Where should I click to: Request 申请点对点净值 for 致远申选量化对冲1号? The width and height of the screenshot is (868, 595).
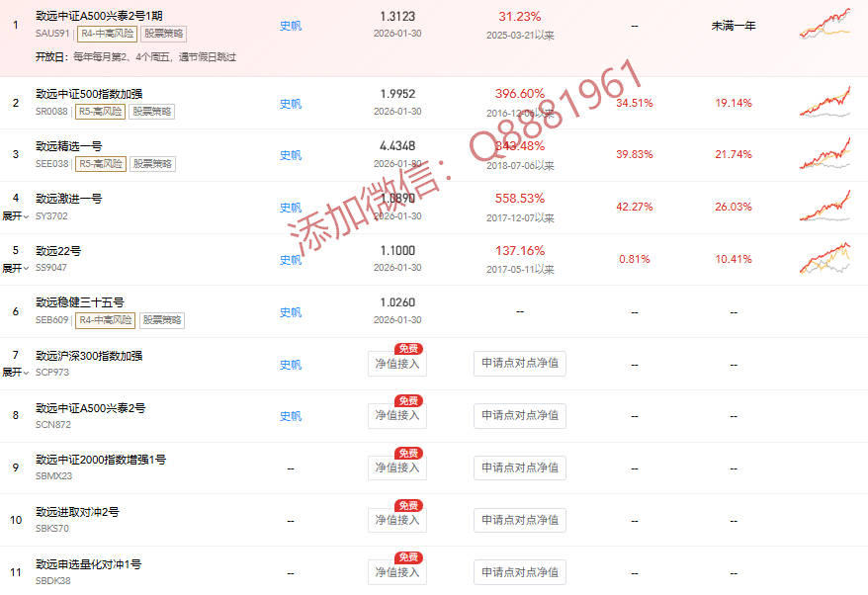coord(519,572)
